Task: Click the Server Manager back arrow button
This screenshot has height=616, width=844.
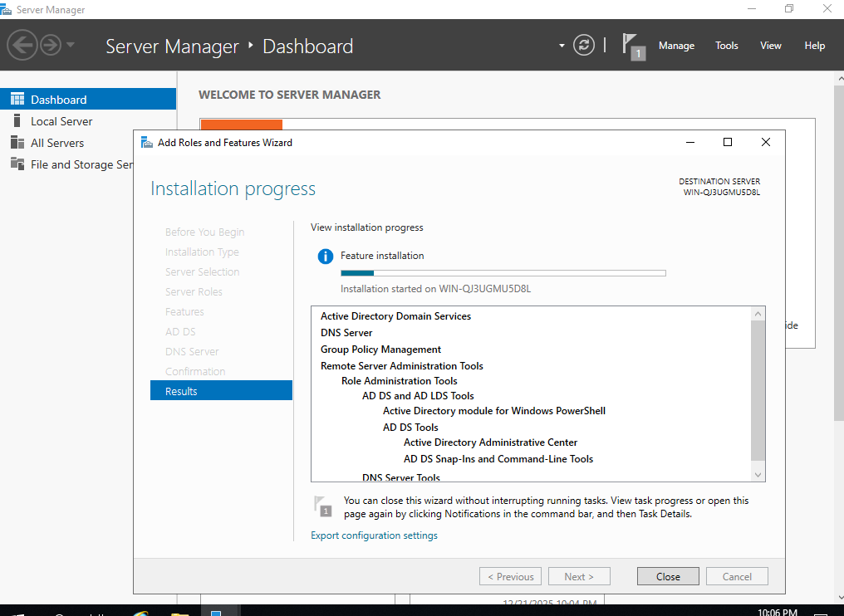Action: pyautogui.click(x=22, y=45)
